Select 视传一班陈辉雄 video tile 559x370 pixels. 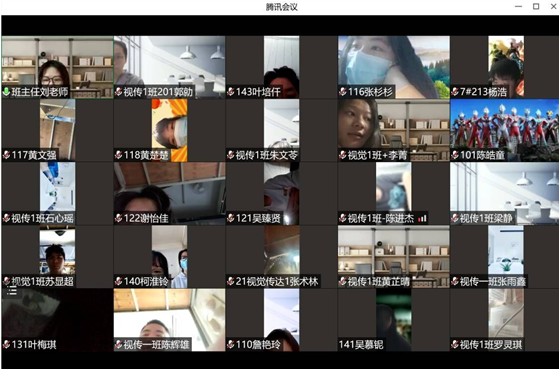point(169,320)
